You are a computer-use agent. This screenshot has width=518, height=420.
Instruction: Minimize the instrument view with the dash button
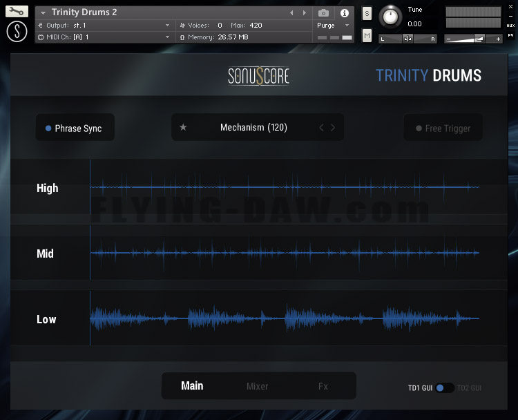coord(510,16)
